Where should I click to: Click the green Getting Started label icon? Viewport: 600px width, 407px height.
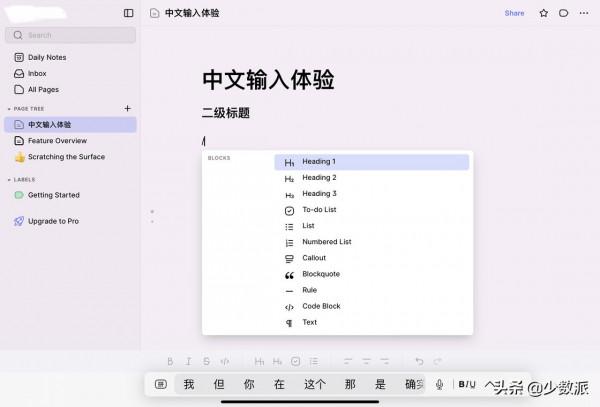tap(19, 195)
